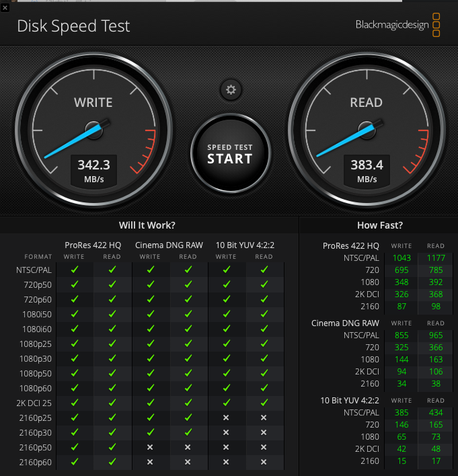Click the 1080p25 format row label
Viewport: 458px width, 476px height.
pyautogui.click(x=35, y=344)
